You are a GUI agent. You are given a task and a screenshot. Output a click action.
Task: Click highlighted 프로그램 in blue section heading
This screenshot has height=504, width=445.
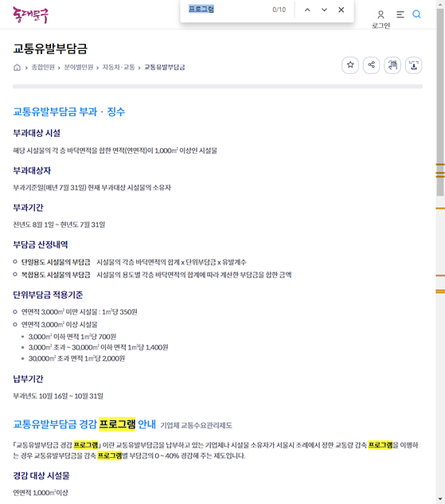coord(117,424)
